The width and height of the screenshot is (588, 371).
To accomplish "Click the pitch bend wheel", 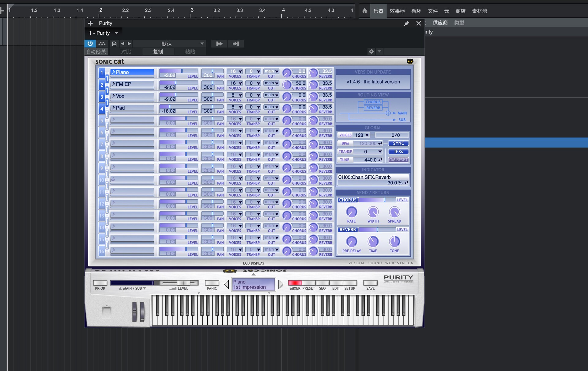I will pos(134,312).
